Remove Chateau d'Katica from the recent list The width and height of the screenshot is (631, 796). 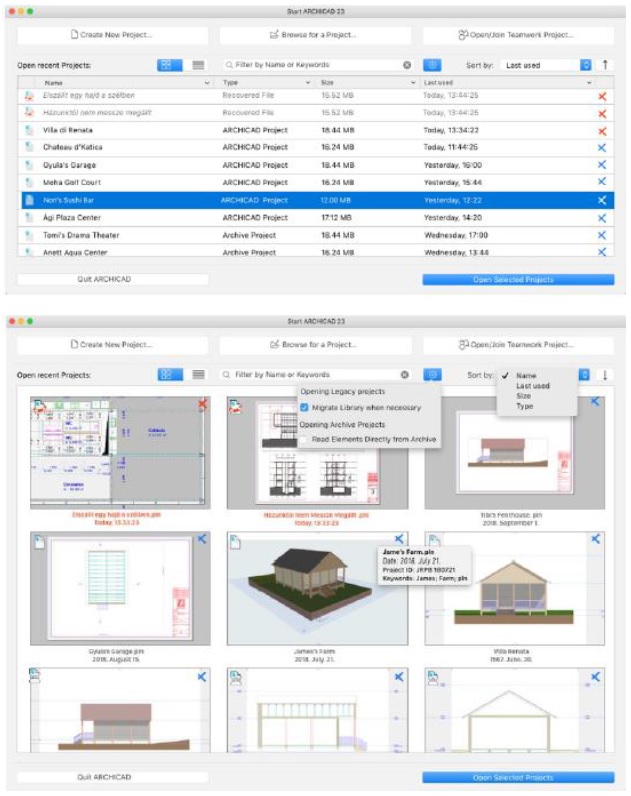[x=602, y=148]
